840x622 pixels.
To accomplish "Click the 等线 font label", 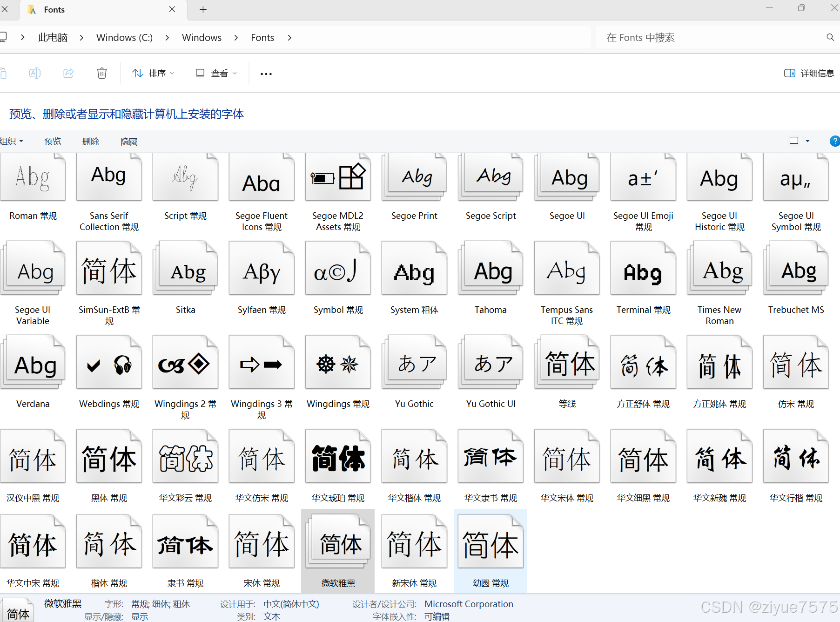I will tap(567, 404).
